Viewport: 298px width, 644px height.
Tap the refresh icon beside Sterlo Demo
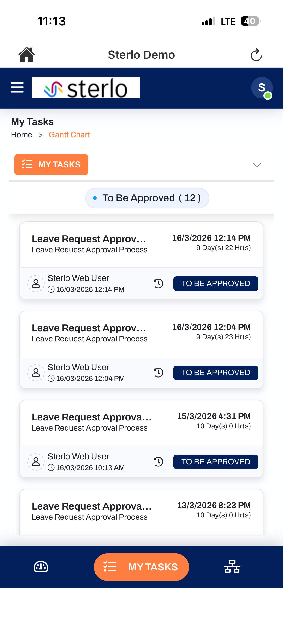click(256, 55)
